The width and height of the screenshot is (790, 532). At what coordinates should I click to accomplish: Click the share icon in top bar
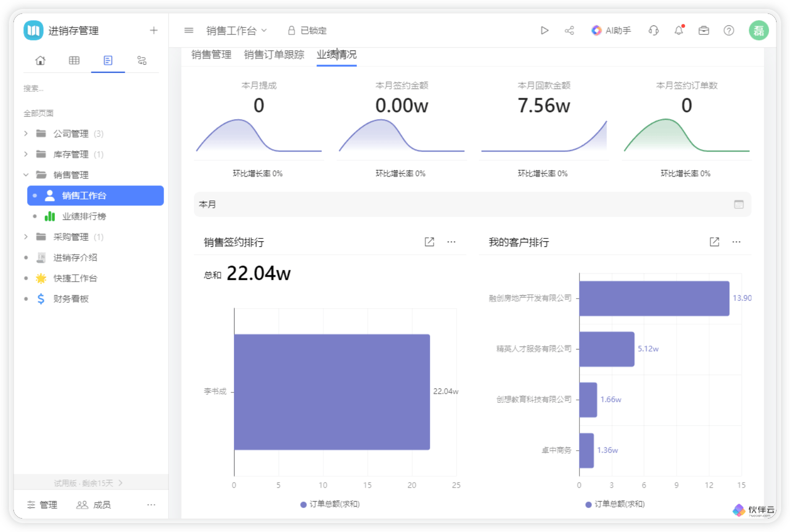coord(569,30)
